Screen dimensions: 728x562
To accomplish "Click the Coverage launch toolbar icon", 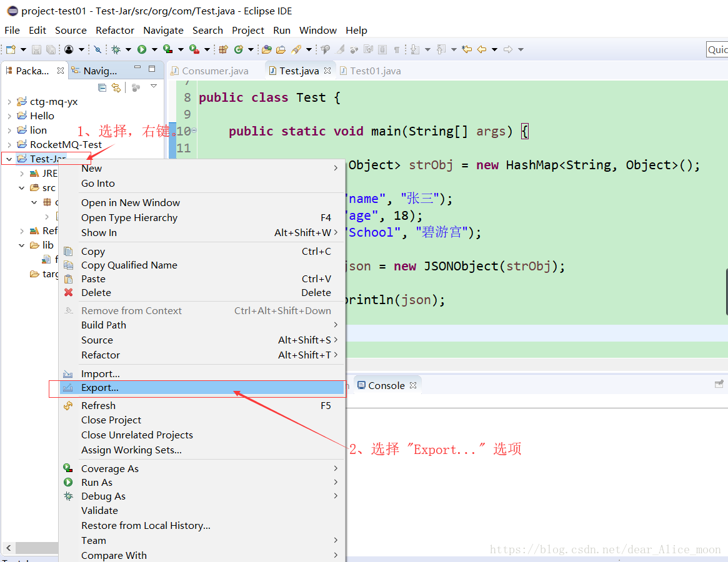I will pos(167,49).
